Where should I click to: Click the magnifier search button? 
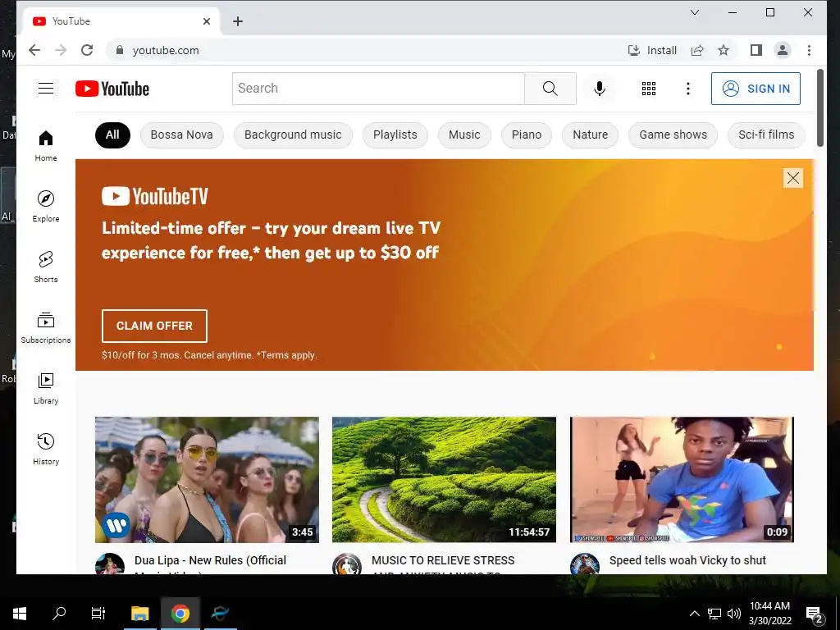[550, 89]
